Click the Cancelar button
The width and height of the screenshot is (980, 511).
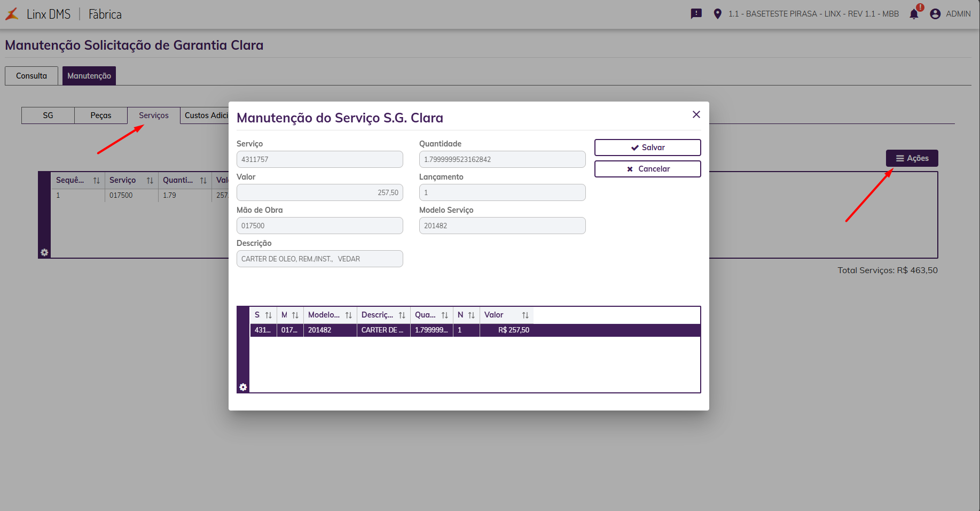(x=647, y=169)
